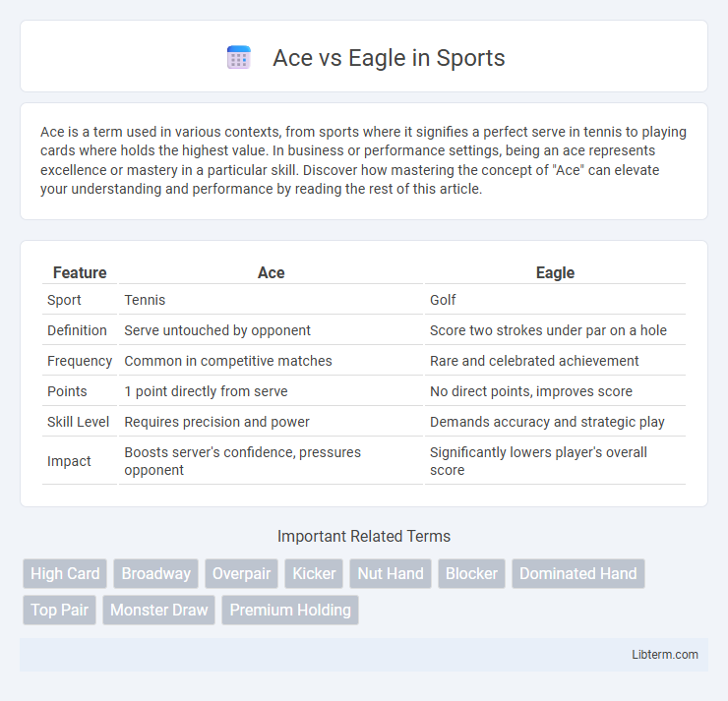Click the 'Skill Level' row label
The width and height of the screenshot is (728, 701).
tap(80, 422)
